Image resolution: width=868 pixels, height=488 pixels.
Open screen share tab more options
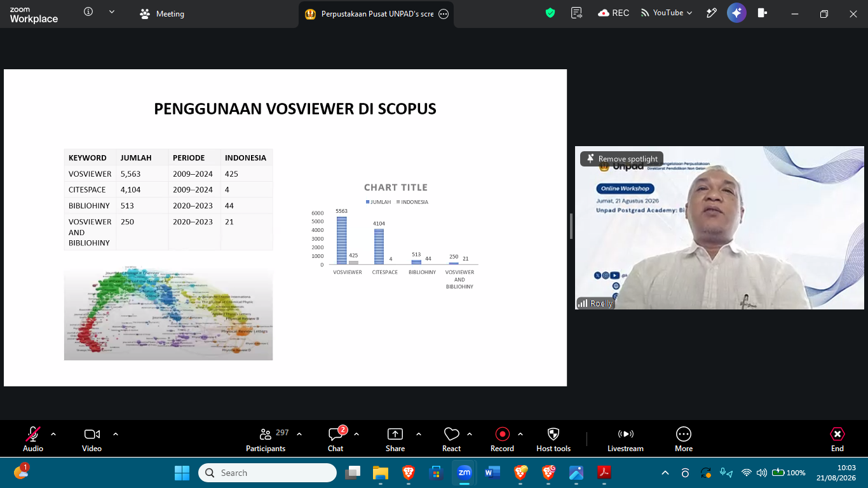[x=444, y=14]
